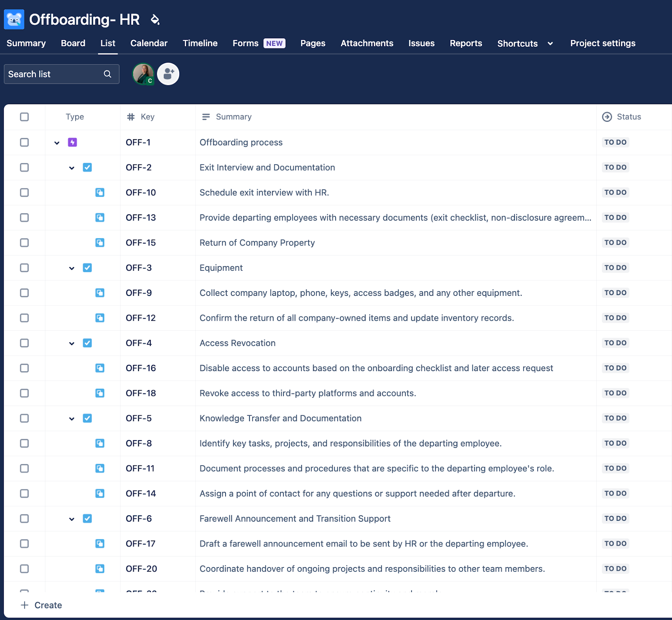Click the task type icon on OFF-2
Viewport: 672px width, 620px height.
[87, 167]
